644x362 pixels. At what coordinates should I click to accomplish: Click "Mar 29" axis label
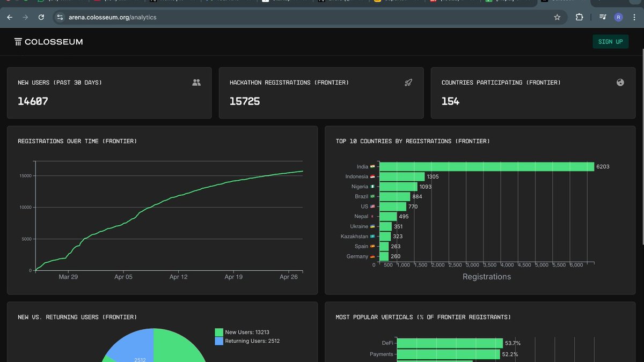[x=68, y=277]
